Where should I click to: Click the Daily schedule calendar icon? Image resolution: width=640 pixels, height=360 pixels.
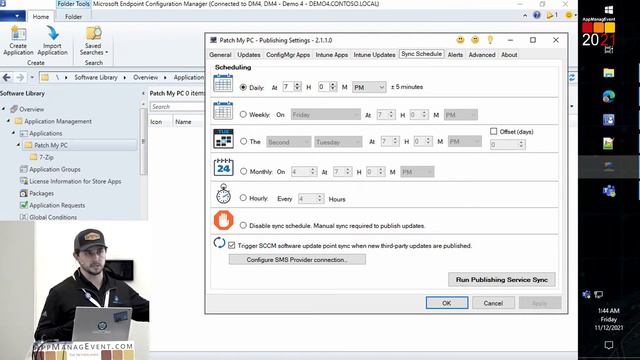tap(223, 83)
